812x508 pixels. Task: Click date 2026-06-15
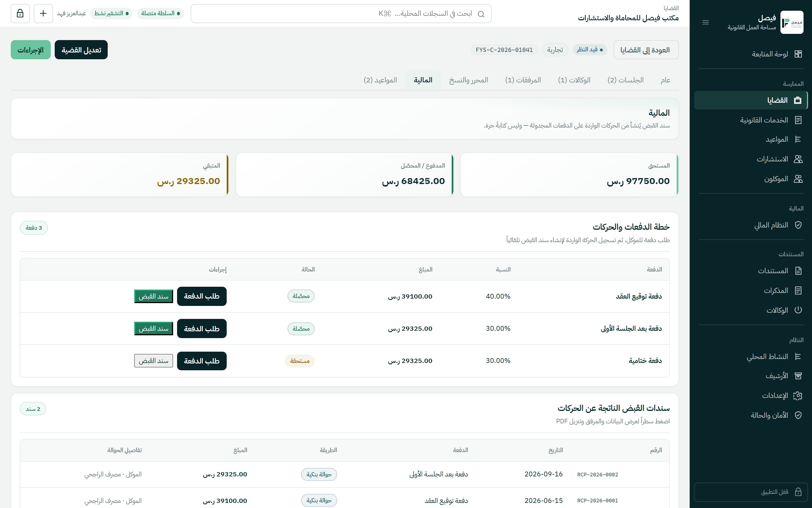click(544, 501)
